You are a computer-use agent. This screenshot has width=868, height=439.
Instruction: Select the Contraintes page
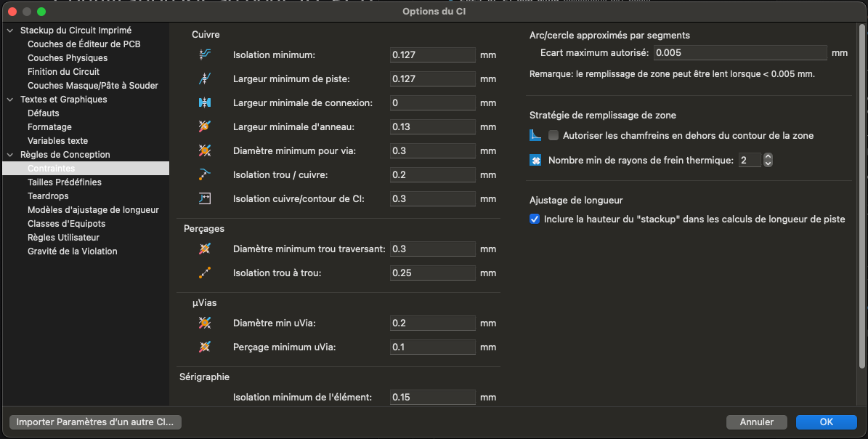(86, 169)
